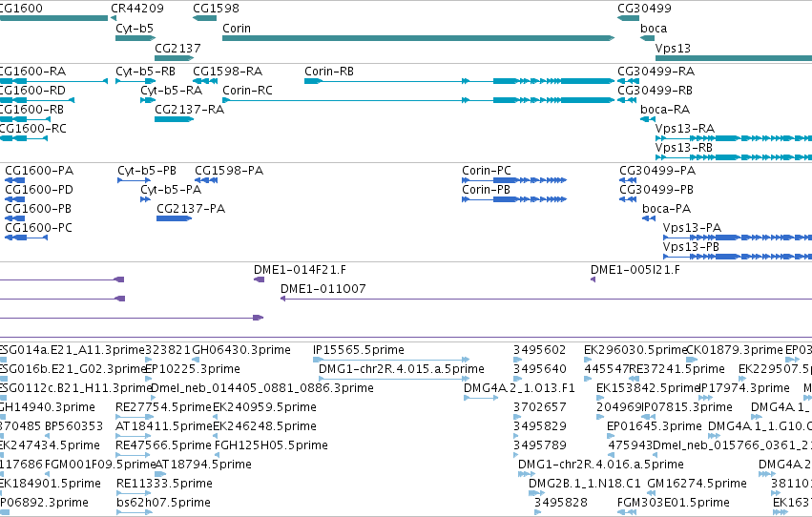Click the Corin-RB transcript label
Viewport: 812px width, 517px height.
coord(329,72)
